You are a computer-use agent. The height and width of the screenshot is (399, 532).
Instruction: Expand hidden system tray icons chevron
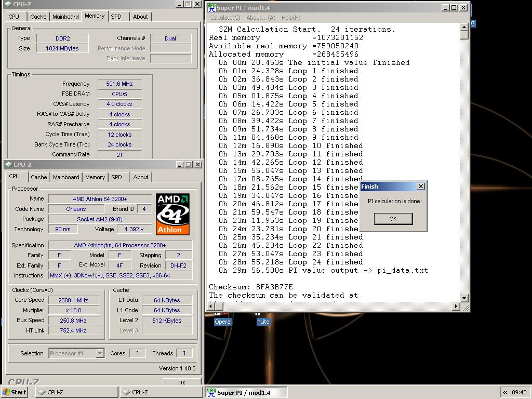point(505,392)
